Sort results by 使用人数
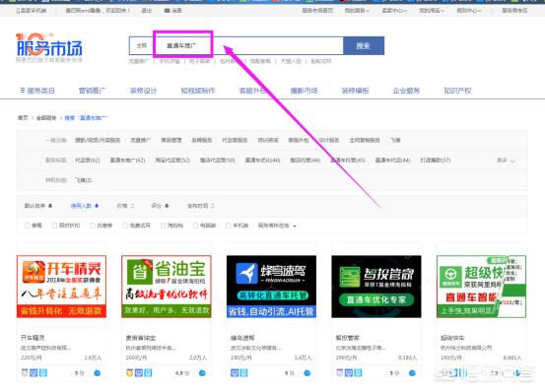 pos(85,206)
